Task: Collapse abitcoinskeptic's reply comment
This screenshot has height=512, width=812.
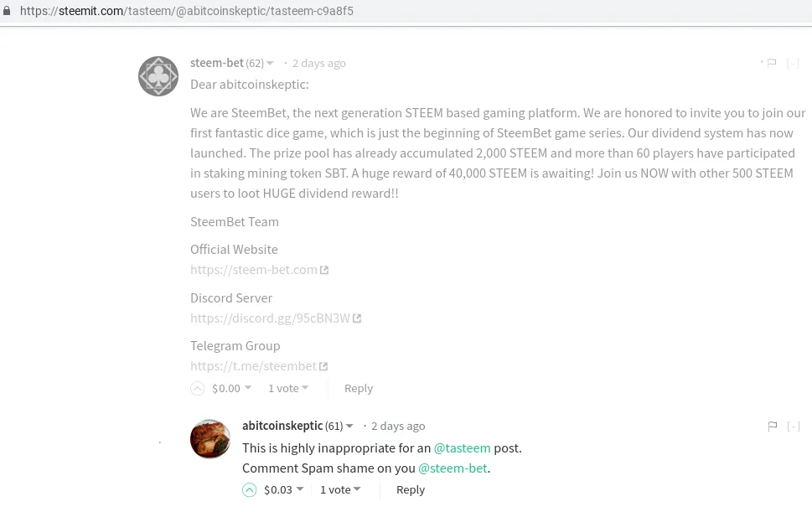Action: 793,427
